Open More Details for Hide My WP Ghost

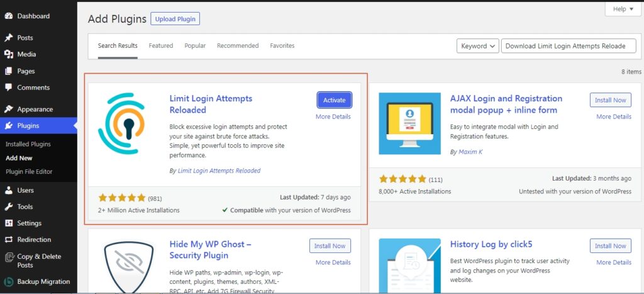[x=333, y=263]
